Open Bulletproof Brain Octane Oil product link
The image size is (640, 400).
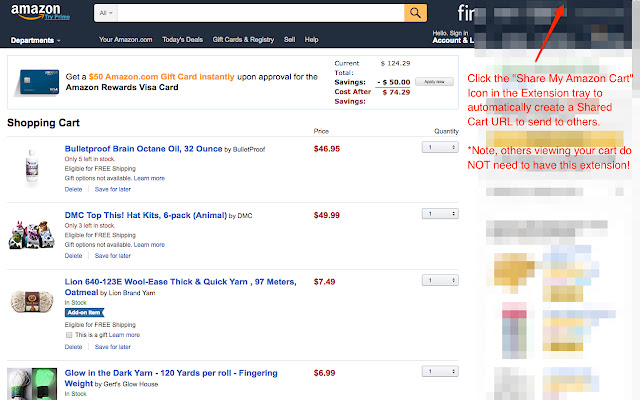pos(143,149)
